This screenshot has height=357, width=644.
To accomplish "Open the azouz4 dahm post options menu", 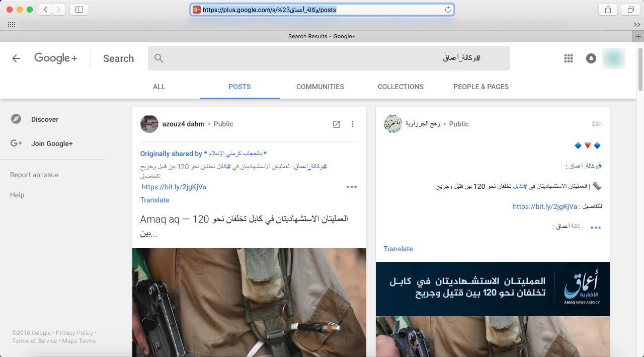I will point(353,124).
